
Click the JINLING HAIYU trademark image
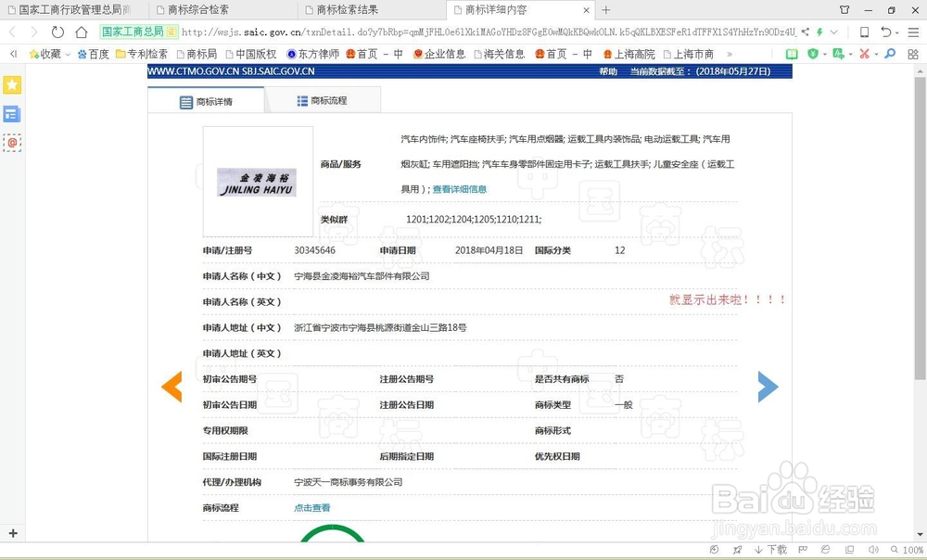pos(257,182)
